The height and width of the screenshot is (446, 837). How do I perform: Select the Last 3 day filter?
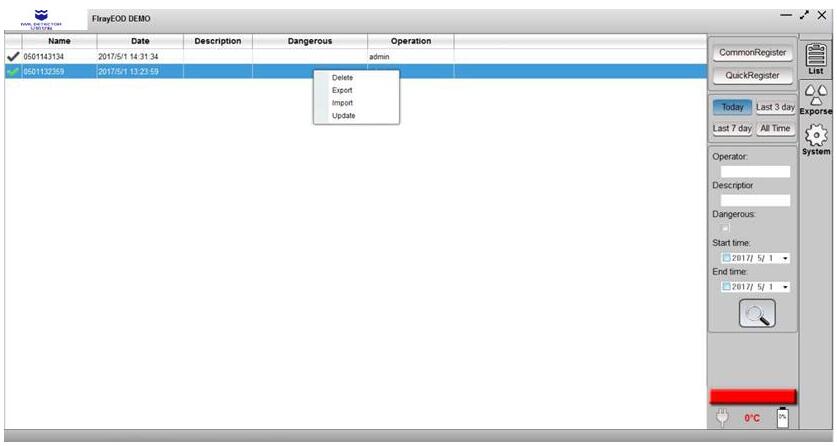(775, 107)
